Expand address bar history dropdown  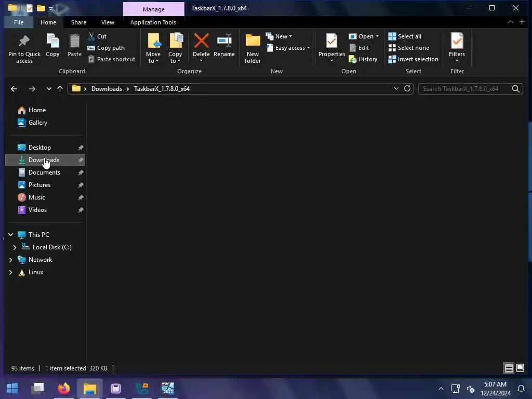tap(396, 88)
